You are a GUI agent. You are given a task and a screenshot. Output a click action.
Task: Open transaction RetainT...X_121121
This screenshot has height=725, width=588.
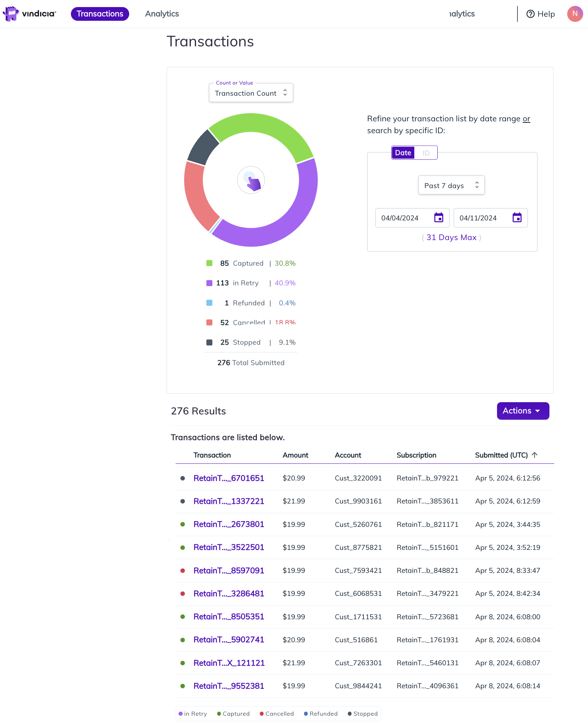(229, 663)
